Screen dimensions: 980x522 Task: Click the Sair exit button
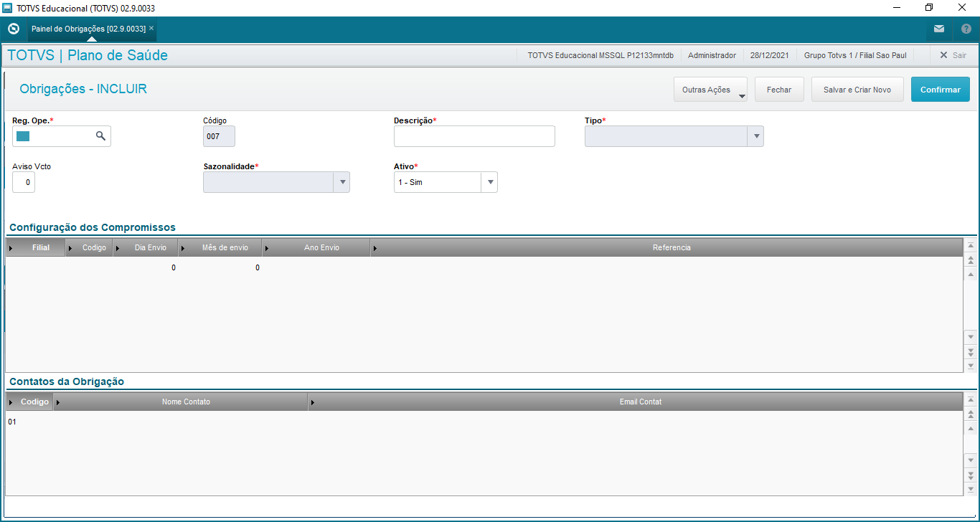[x=953, y=55]
